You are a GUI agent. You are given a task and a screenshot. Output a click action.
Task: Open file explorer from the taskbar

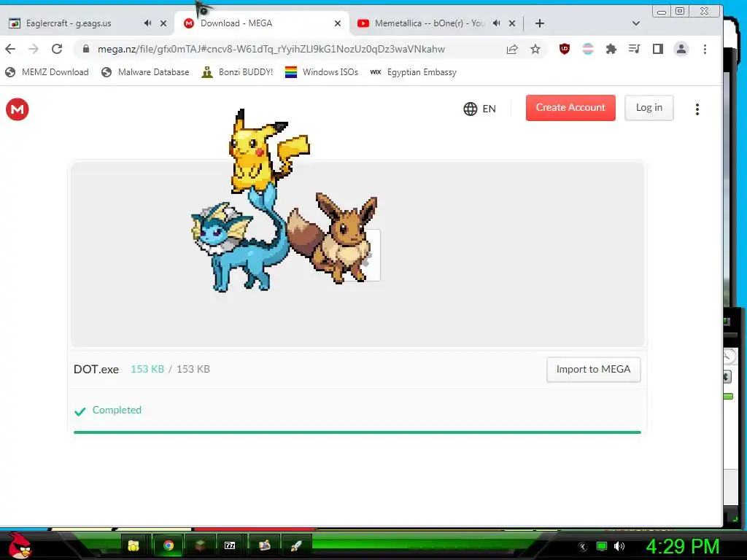click(134, 545)
